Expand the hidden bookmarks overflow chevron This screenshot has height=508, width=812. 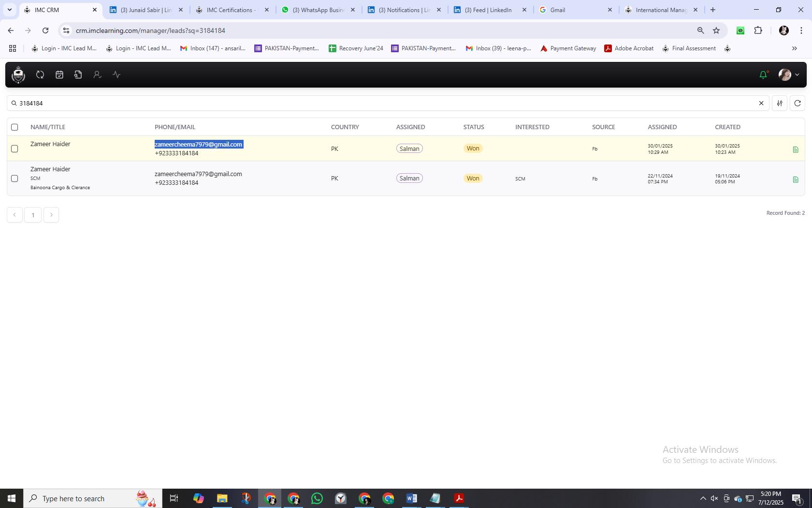click(x=794, y=48)
